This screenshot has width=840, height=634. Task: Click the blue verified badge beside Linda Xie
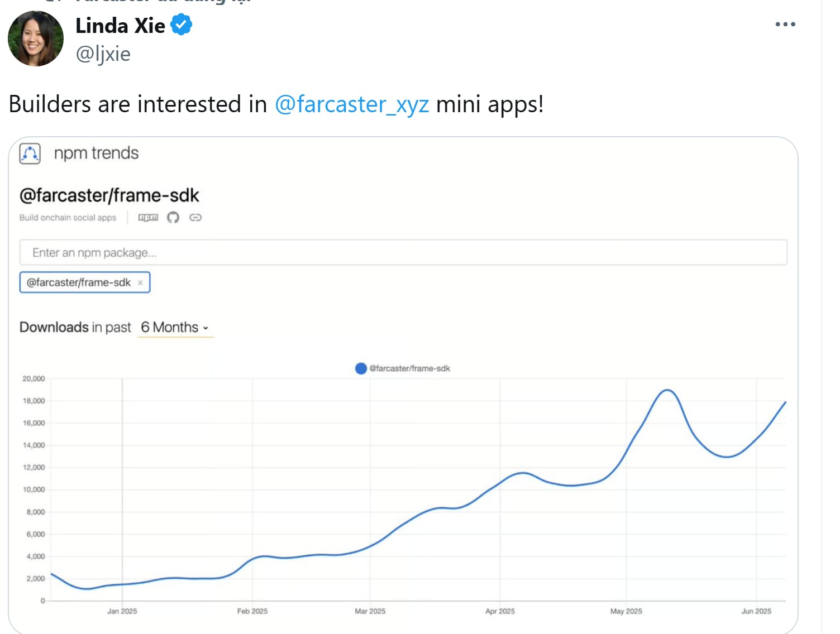tap(181, 25)
